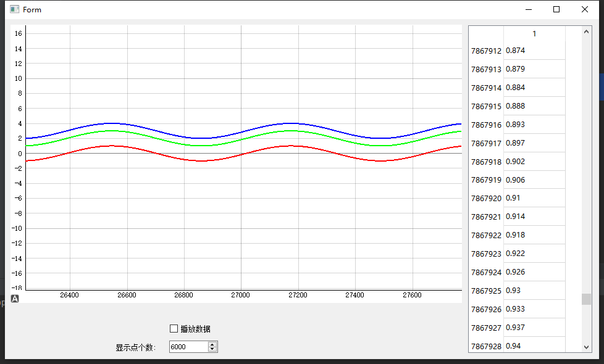The image size is (604, 364).
Task: Select row header 7867912 in the table
Action: pos(486,51)
